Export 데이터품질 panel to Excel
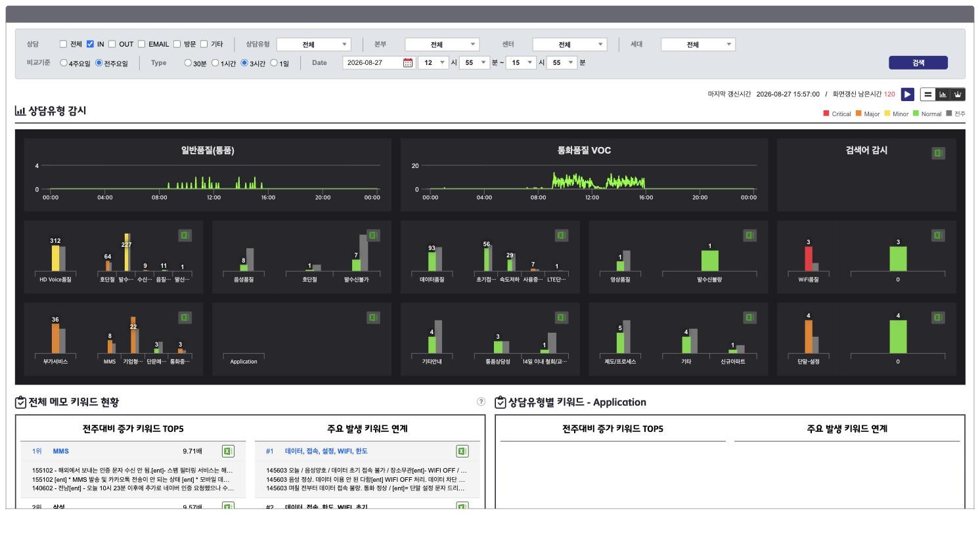The image size is (980, 533). [562, 235]
